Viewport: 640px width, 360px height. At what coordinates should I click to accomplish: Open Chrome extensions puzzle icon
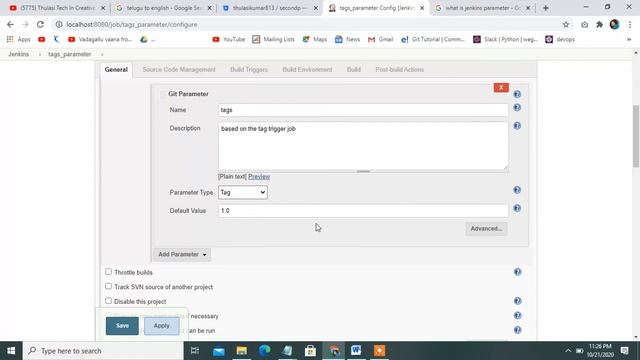pyautogui.click(x=599, y=24)
